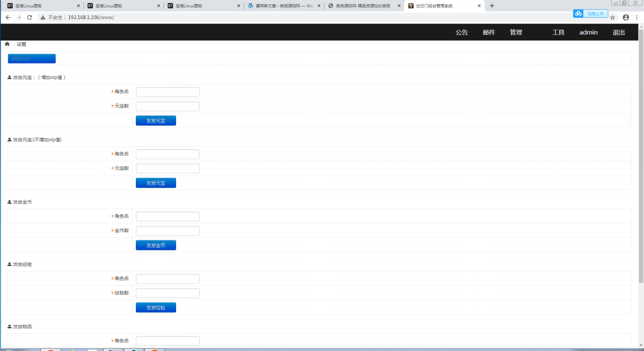Viewport: 644px width, 351px height.
Task: Click 退出 to log out
Action: pyautogui.click(x=618, y=32)
